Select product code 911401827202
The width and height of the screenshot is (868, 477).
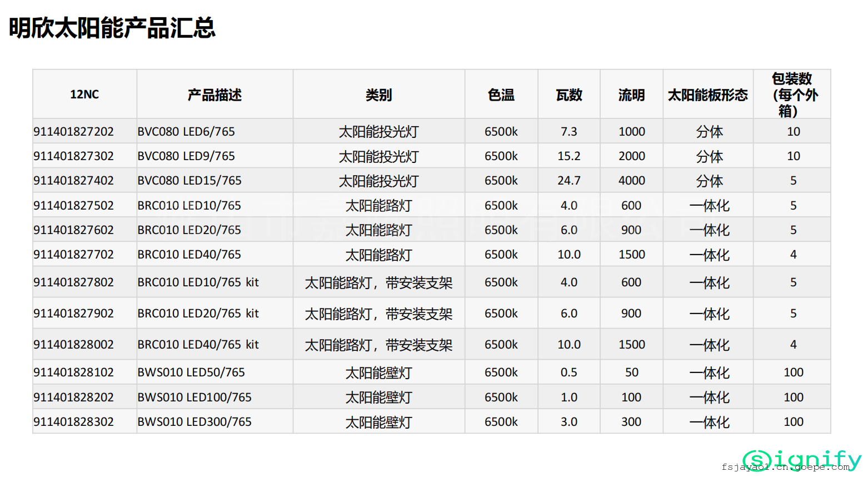[x=73, y=132]
